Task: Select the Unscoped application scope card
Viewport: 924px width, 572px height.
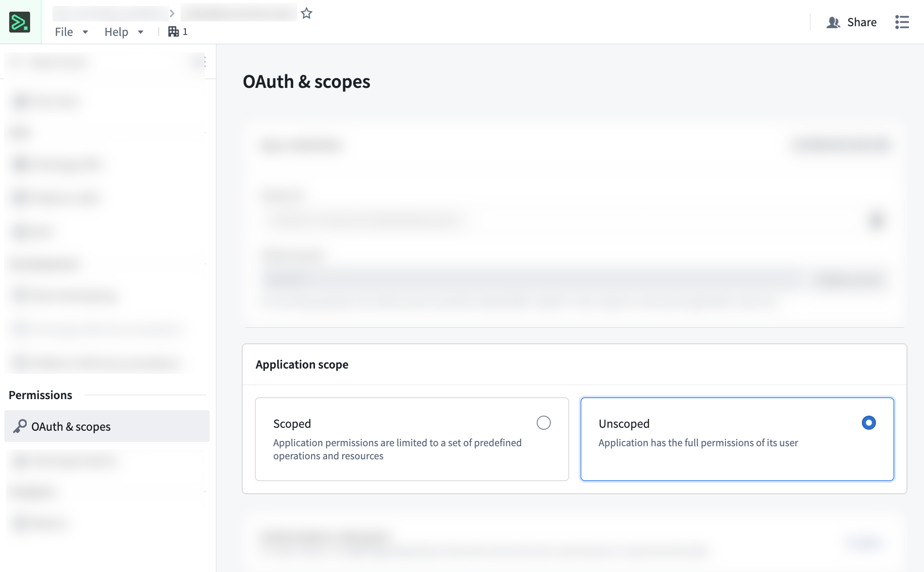Action: click(x=737, y=439)
